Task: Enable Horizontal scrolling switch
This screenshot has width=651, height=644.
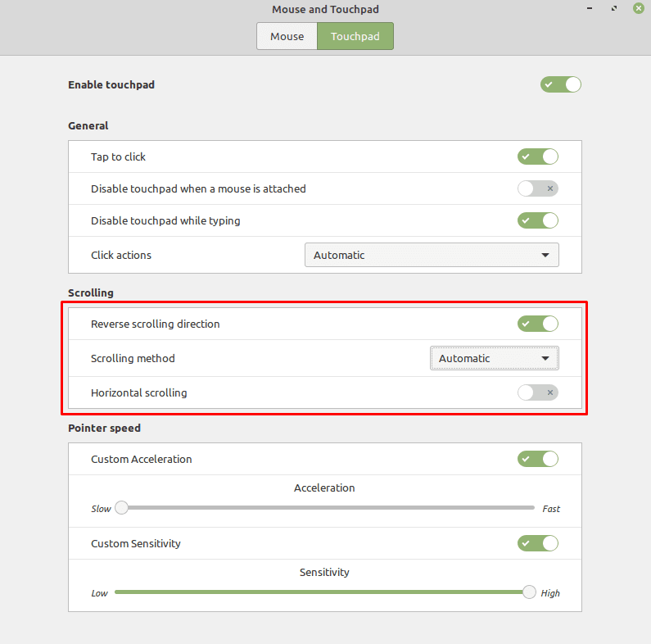Action: pos(538,392)
